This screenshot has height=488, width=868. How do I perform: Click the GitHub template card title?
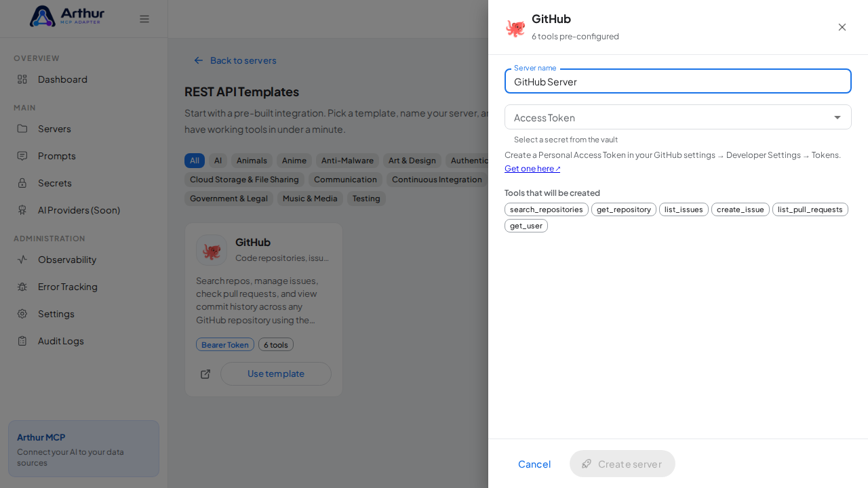coord(253,242)
